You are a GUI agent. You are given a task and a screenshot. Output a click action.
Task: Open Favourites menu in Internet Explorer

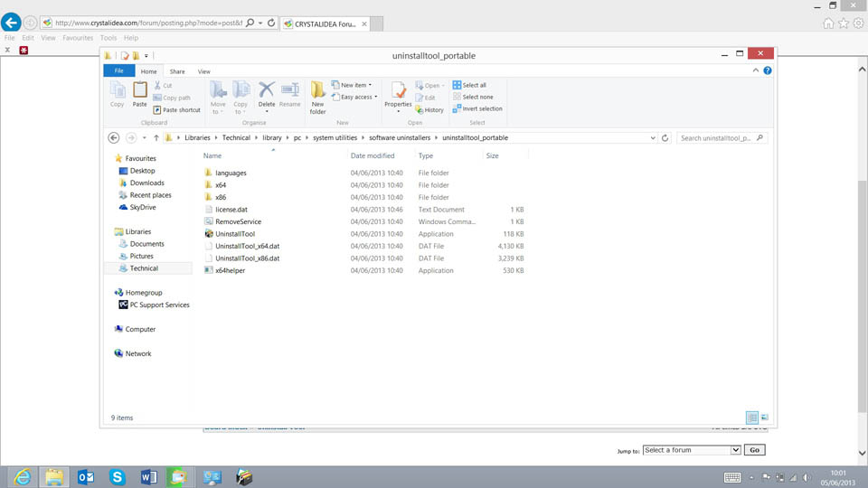tap(78, 38)
